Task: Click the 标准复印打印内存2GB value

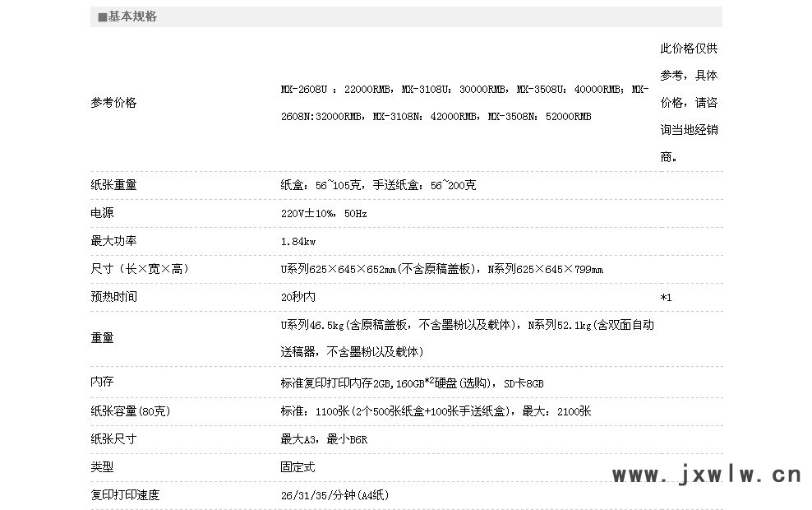Action: pyautogui.click(x=413, y=383)
